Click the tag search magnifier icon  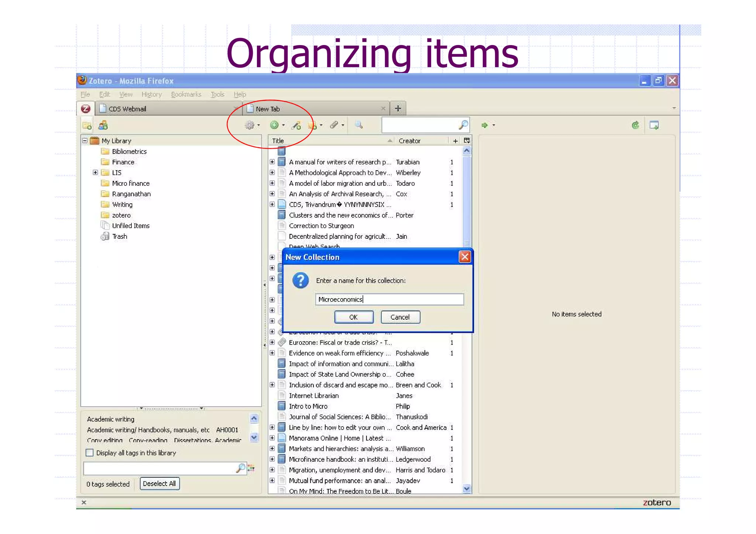coord(240,468)
